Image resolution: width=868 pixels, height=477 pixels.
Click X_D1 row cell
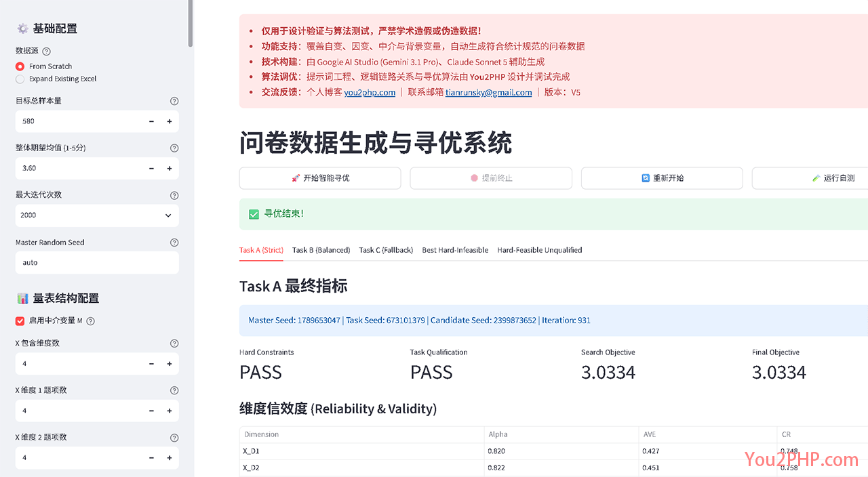pyautogui.click(x=361, y=451)
